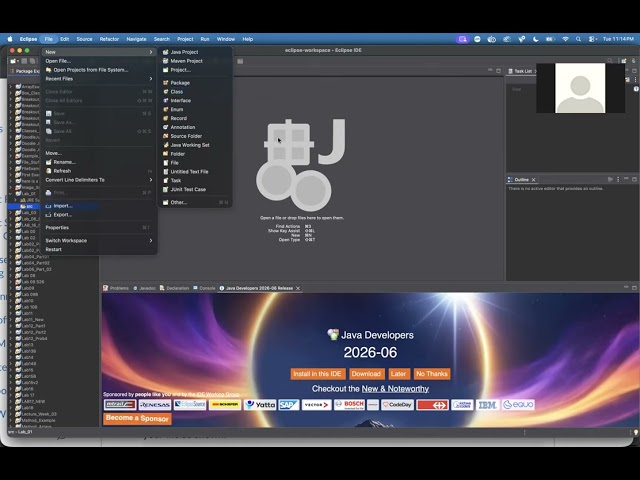
Task: Click Install in this IDE button
Action: [x=318, y=374]
